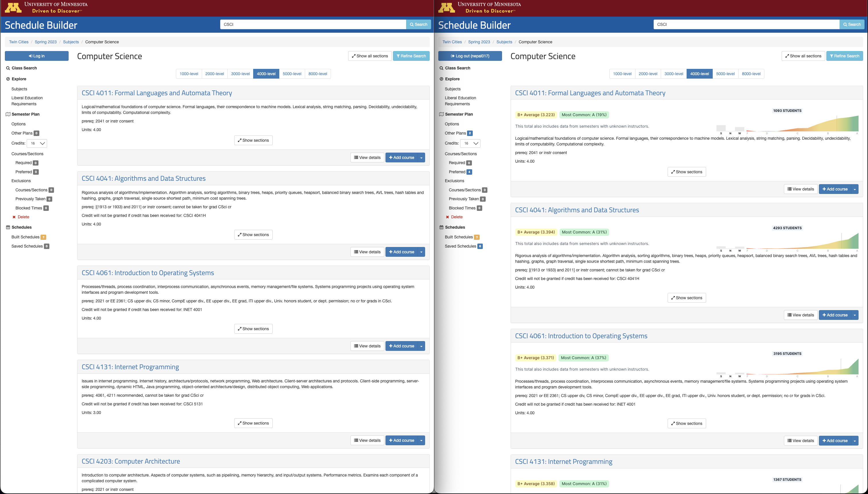The width and height of the screenshot is (868, 494).
Task: Open Explore section in left window sidebar
Action: 16,79
